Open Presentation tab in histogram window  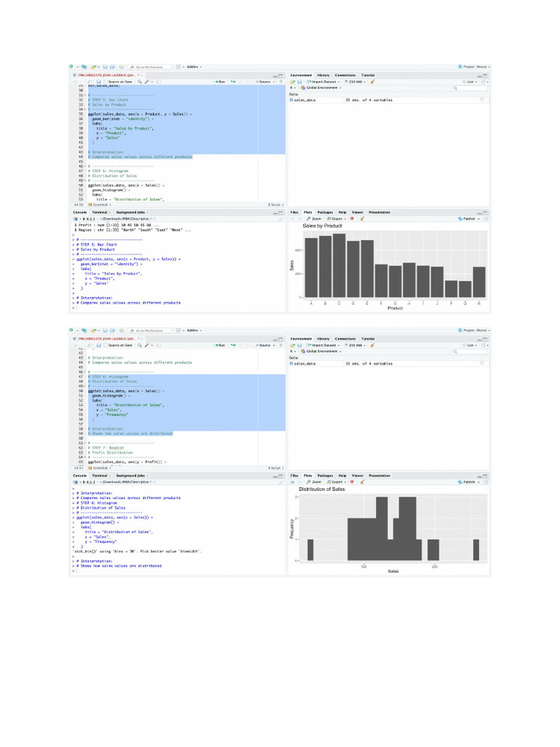[x=379, y=476]
